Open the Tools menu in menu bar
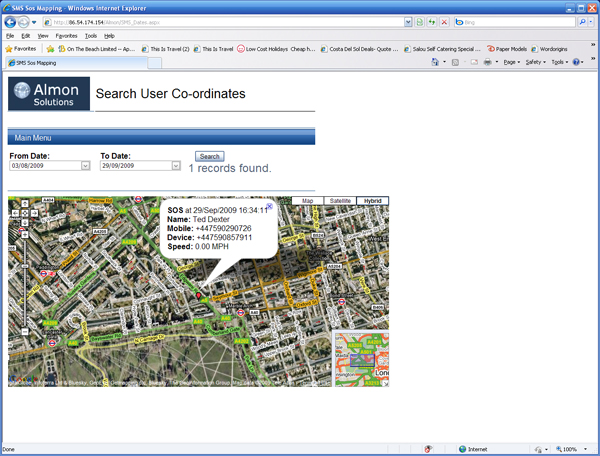 pyautogui.click(x=91, y=35)
